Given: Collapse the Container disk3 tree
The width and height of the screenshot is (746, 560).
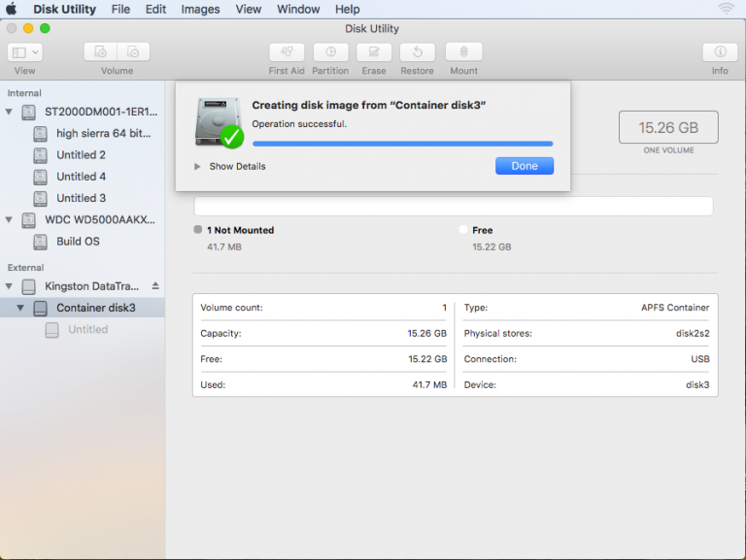Looking at the screenshot, I should pyautogui.click(x=20, y=308).
